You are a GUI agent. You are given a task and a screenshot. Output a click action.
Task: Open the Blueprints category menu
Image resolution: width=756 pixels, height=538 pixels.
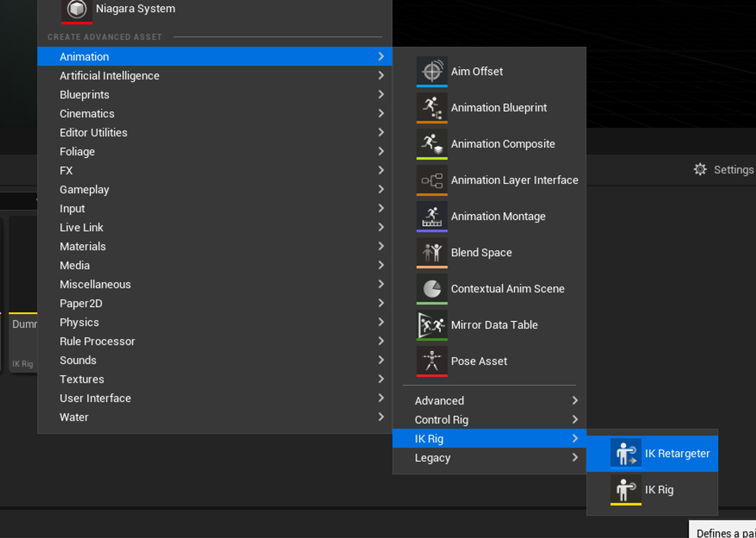point(85,95)
